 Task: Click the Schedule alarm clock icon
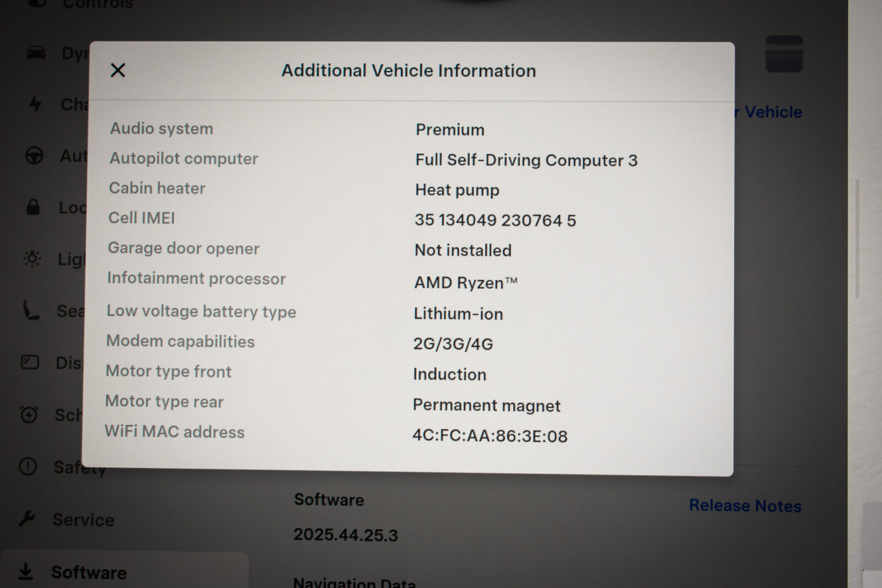pyautogui.click(x=29, y=414)
